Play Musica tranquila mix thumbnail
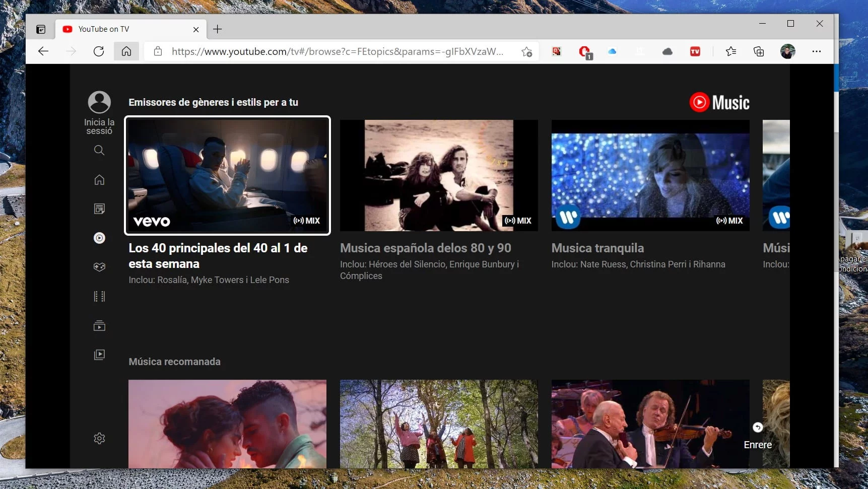This screenshot has height=489, width=868. coord(650,175)
